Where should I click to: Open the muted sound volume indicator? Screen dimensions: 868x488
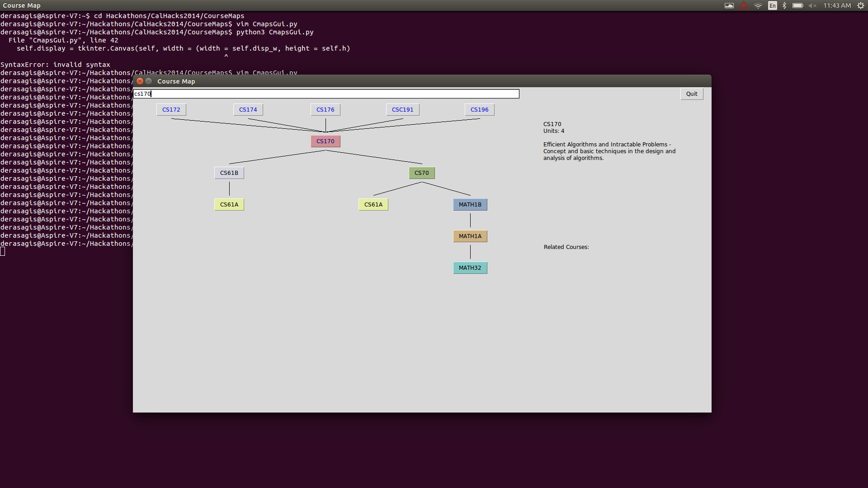(x=812, y=5)
